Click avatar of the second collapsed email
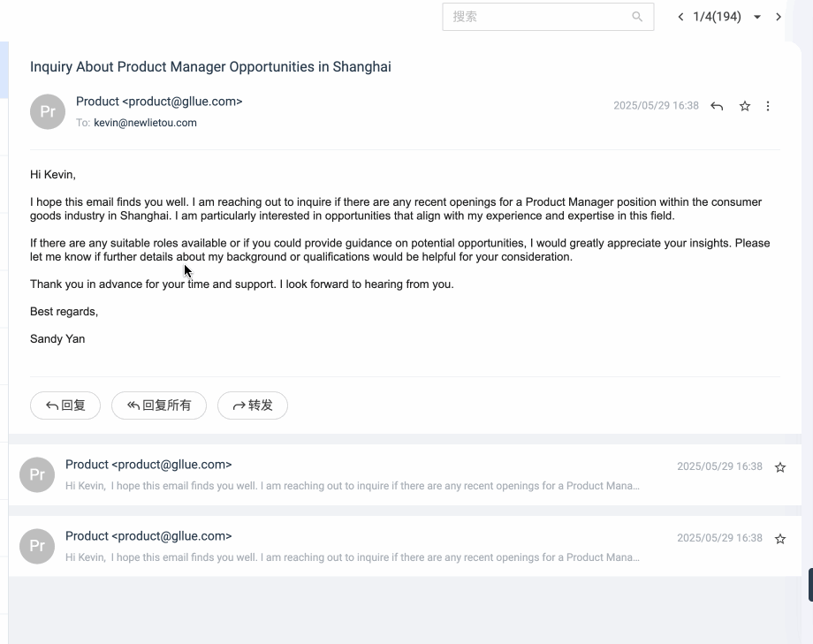Screen dimensions: 813x644 [37, 474]
